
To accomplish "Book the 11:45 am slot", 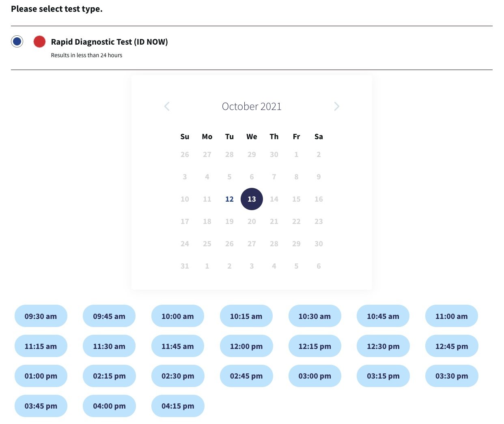I will click(x=178, y=346).
